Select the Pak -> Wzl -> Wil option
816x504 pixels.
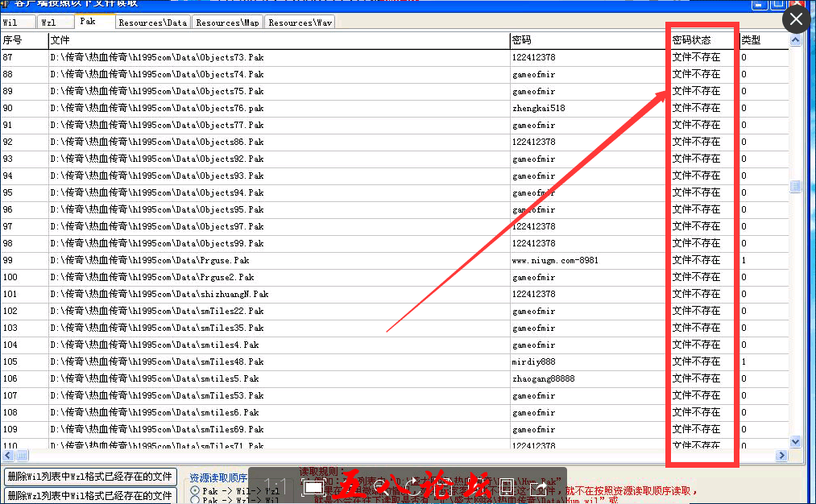pyautogui.click(x=195, y=500)
